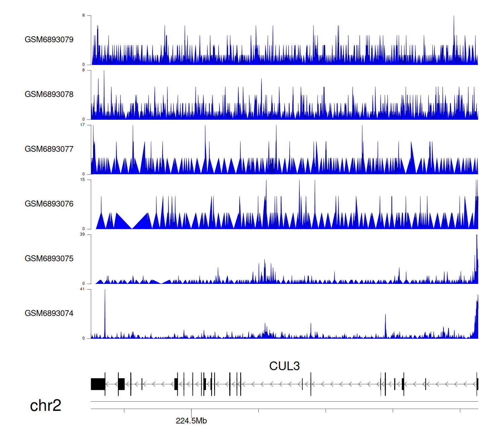The width and height of the screenshot is (504, 444).
Task: Click the 224.5Mb position label
Action: click(x=191, y=421)
